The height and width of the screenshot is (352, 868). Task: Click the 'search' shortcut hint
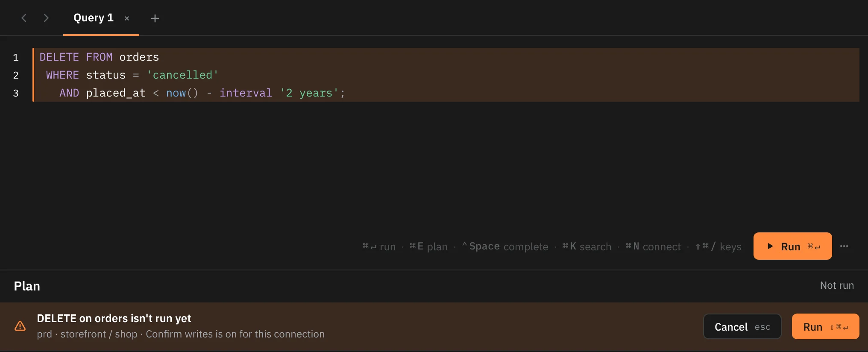tap(586, 246)
